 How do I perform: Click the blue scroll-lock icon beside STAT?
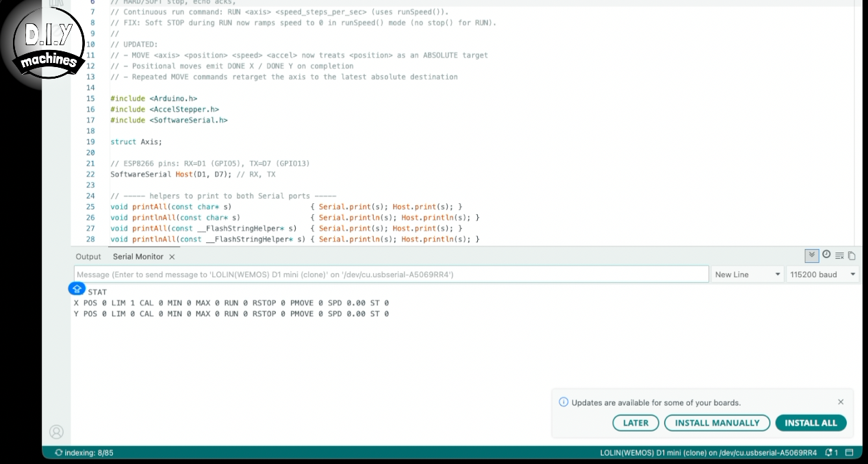point(77,289)
